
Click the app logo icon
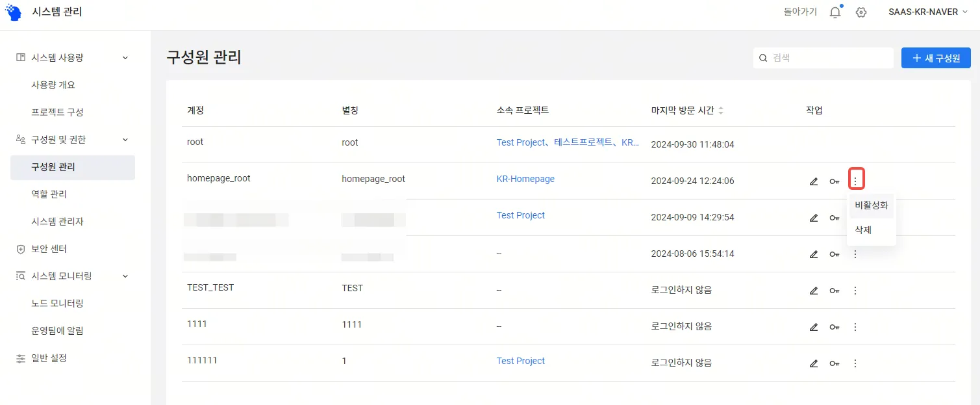click(x=14, y=12)
